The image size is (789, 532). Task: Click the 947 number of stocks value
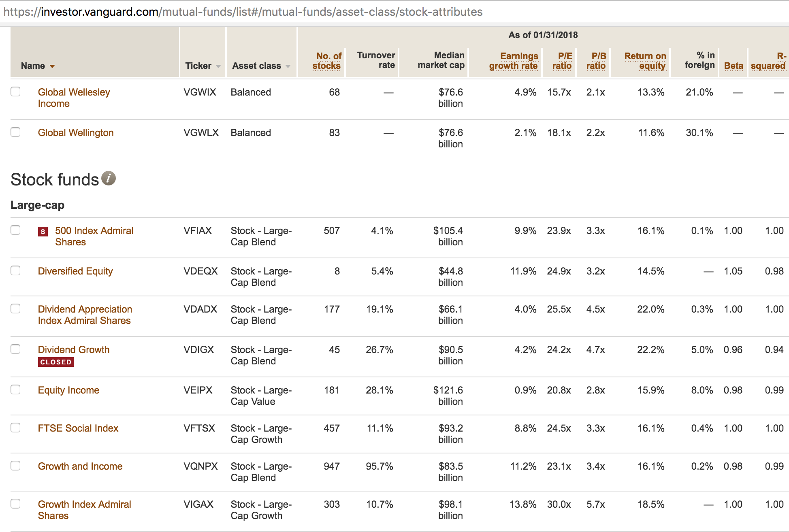(x=332, y=466)
